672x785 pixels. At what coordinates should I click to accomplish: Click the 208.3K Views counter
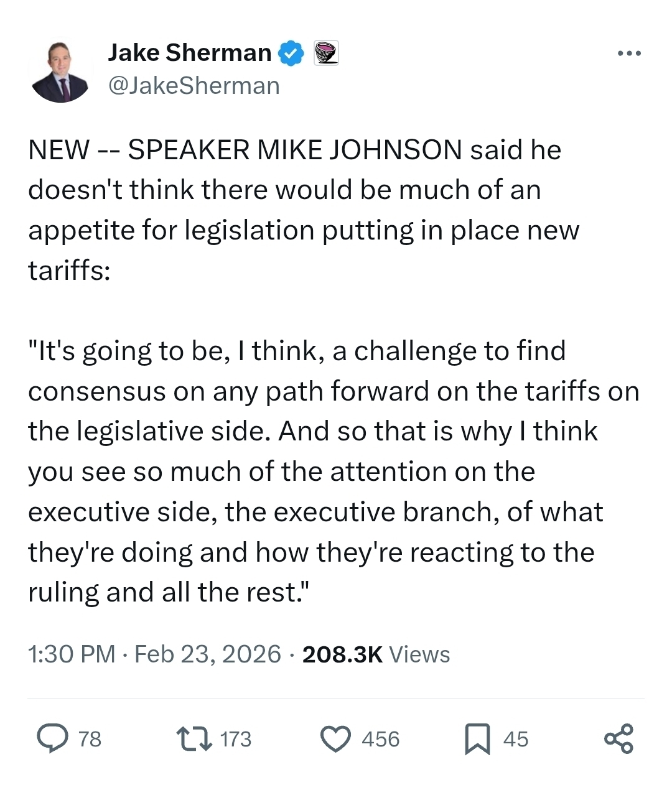pyautogui.click(x=376, y=654)
